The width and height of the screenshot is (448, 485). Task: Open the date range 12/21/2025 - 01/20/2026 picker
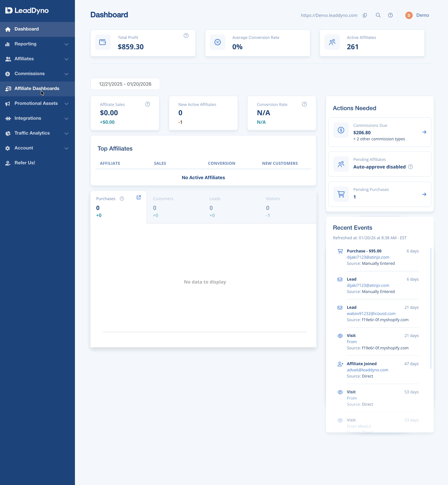(125, 84)
